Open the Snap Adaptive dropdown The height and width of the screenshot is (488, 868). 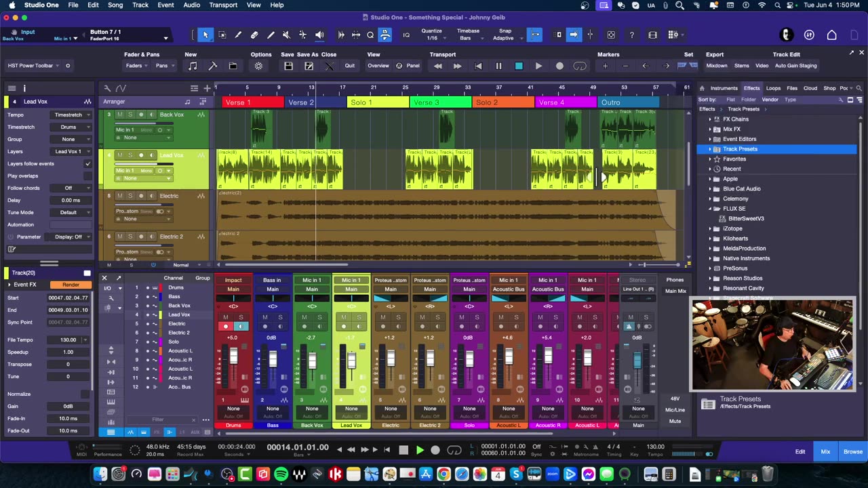[505, 35]
